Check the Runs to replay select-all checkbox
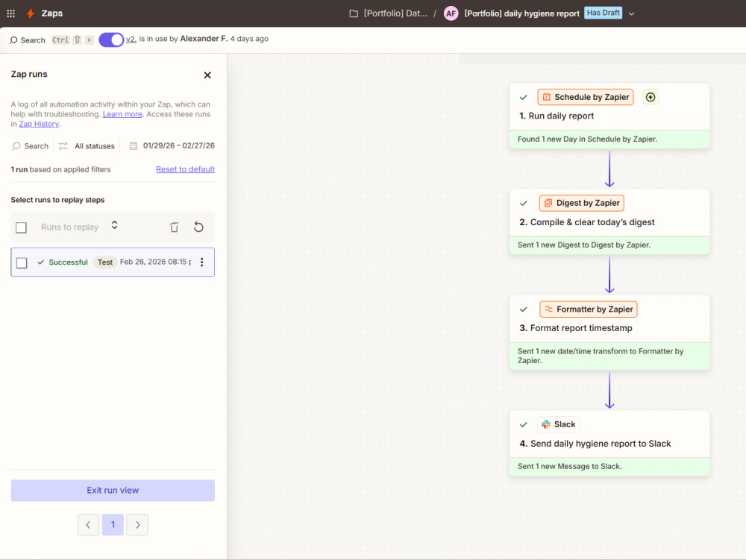This screenshot has height=560, width=746. (x=21, y=227)
